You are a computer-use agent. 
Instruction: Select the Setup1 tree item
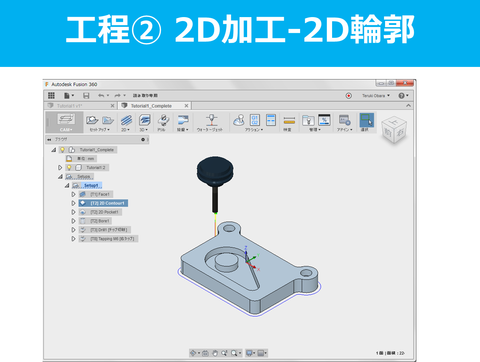coord(87,185)
